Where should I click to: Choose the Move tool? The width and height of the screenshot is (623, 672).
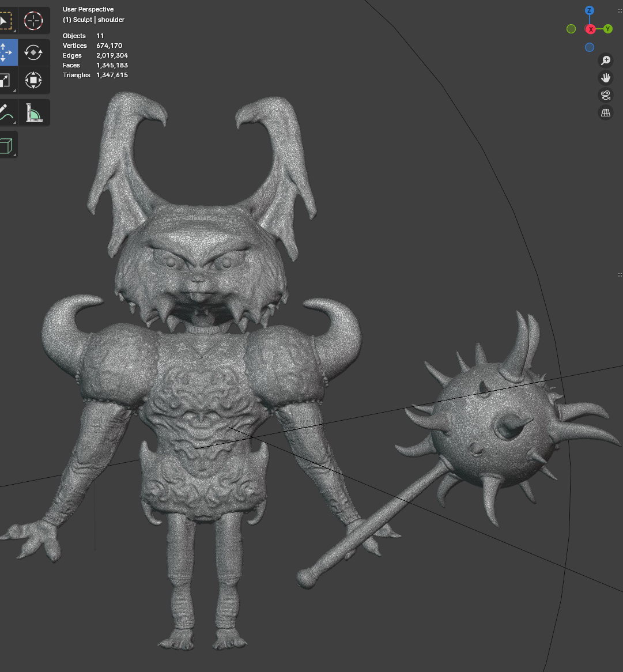click(6, 52)
